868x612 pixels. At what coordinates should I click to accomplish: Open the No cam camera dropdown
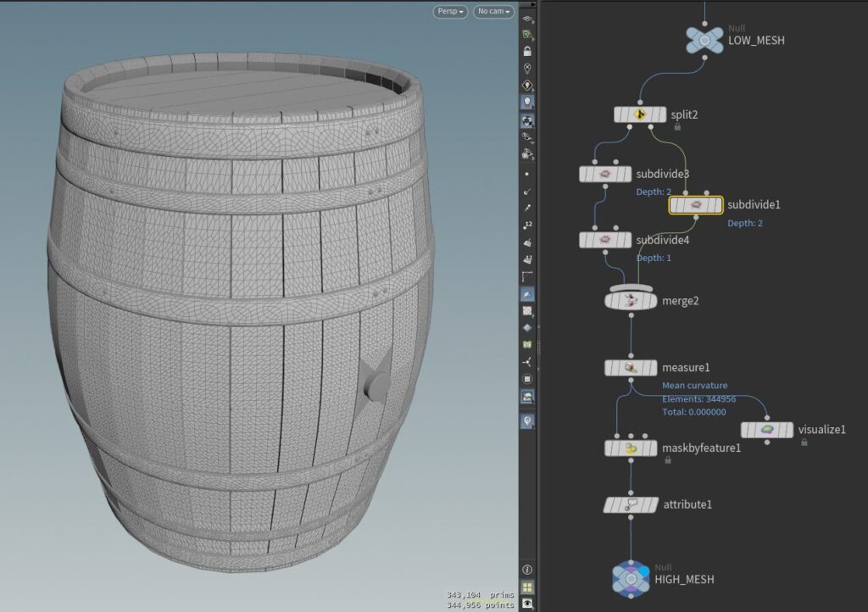point(493,11)
